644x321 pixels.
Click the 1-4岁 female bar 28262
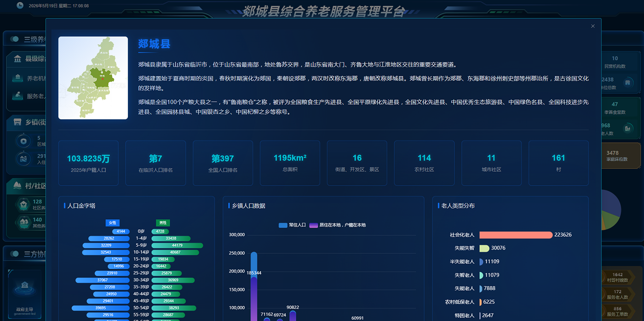(x=109, y=238)
